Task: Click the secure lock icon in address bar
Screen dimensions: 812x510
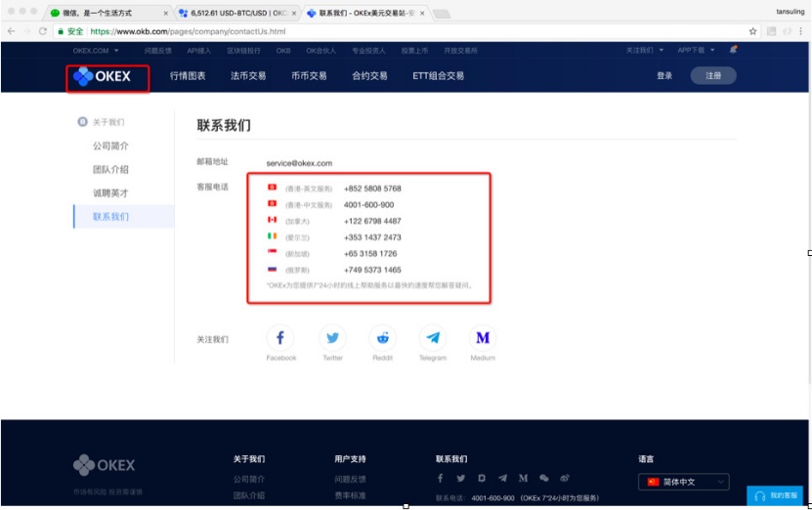Action: pos(61,31)
